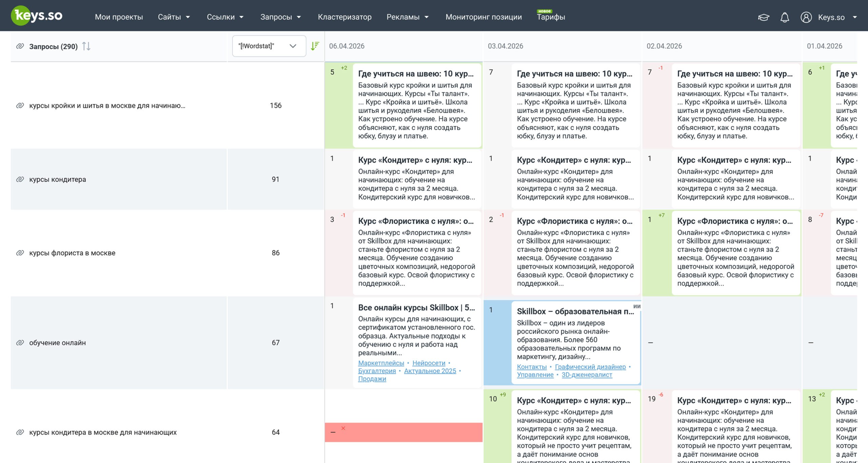Expand the Рекламы dropdown menu

(x=408, y=17)
